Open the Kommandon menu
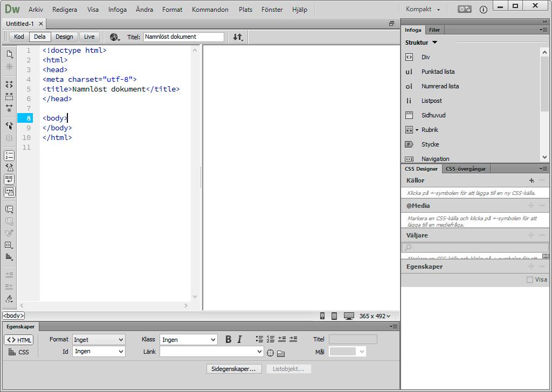Viewport: 552px width, 392px height. tap(210, 10)
